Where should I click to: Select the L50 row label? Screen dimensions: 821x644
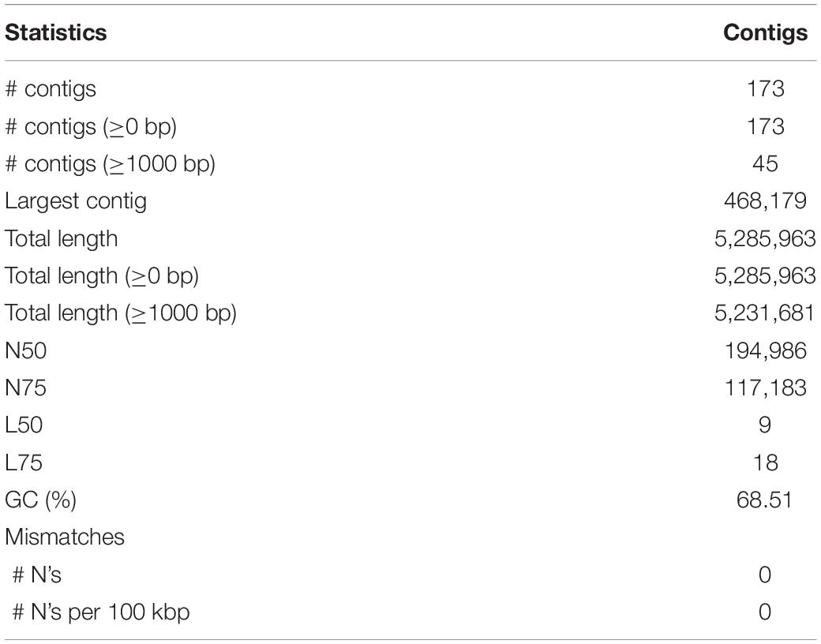[x=24, y=425]
